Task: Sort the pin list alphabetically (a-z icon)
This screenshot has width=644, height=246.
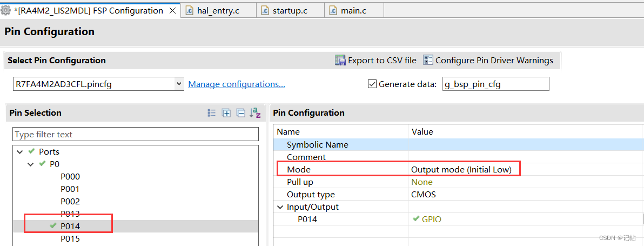Action: point(256,113)
